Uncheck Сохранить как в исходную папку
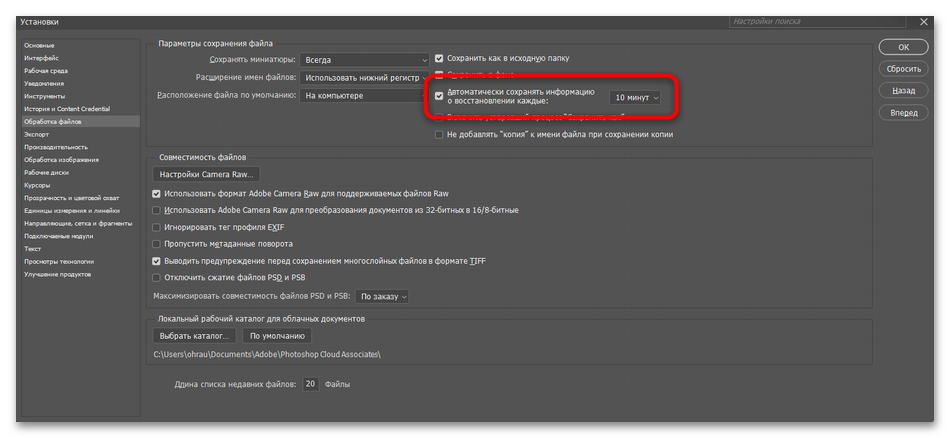Image resolution: width=950 pixels, height=438 pixels. click(x=439, y=59)
